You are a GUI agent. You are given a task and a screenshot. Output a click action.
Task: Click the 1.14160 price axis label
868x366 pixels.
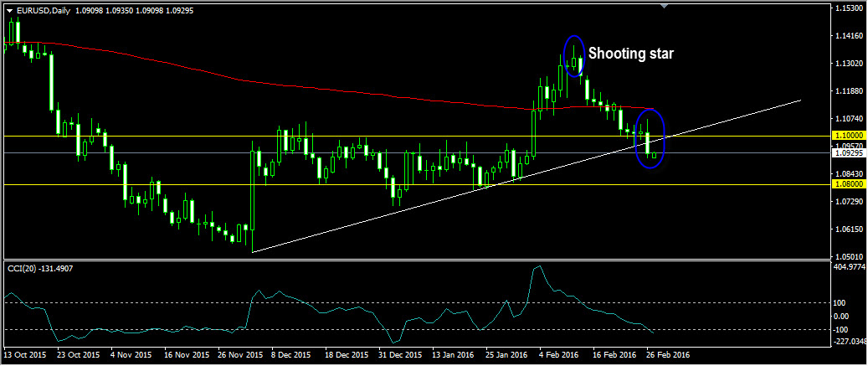[850, 36]
